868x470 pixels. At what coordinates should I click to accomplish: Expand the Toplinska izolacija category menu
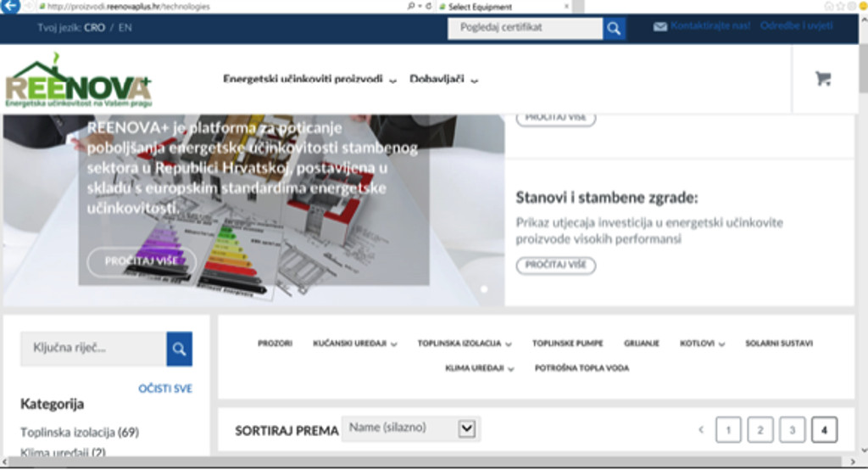point(465,344)
